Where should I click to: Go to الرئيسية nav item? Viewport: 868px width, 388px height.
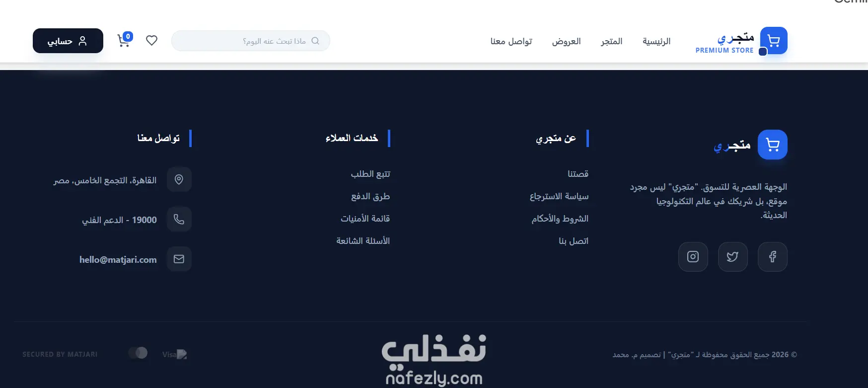tap(656, 41)
